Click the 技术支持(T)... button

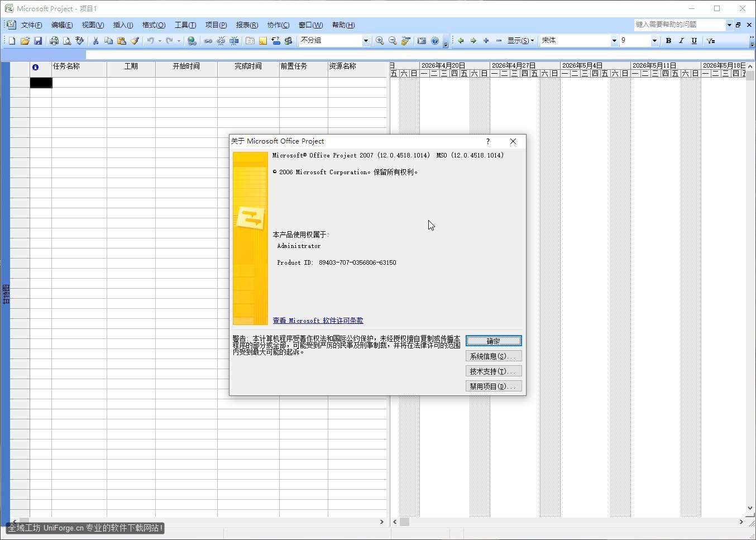pyautogui.click(x=494, y=371)
